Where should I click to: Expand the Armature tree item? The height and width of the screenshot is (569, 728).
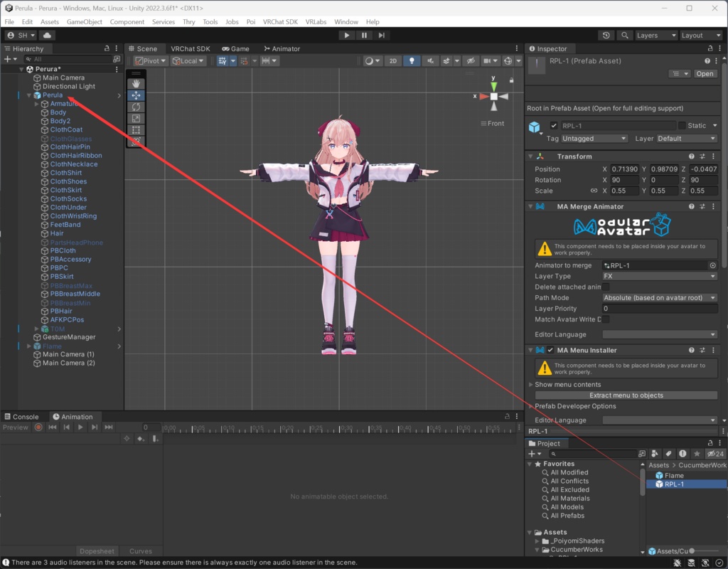click(36, 104)
